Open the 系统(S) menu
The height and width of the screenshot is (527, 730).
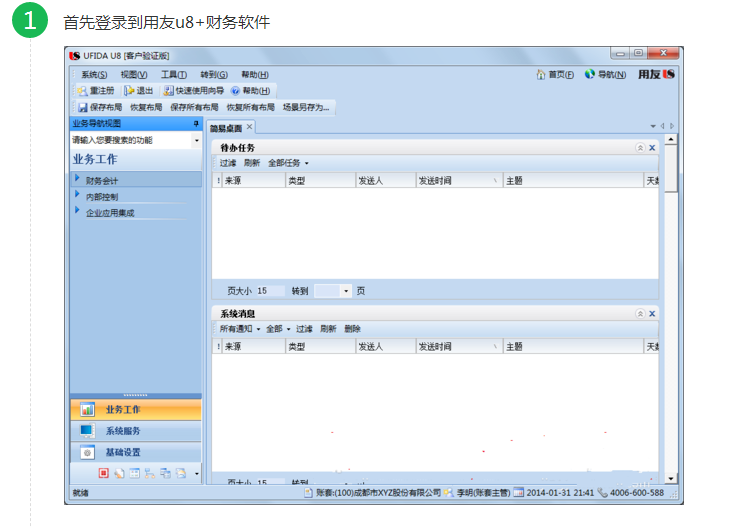click(94, 74)
